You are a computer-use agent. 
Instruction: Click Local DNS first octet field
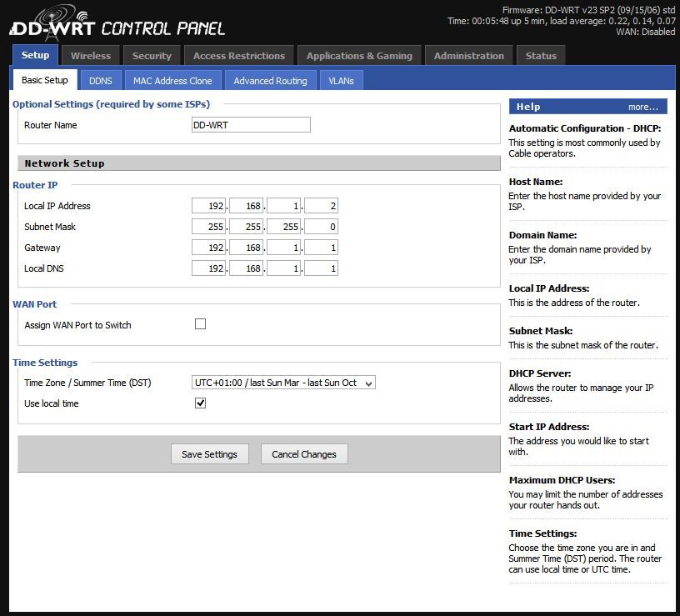(x=208, y=268)
